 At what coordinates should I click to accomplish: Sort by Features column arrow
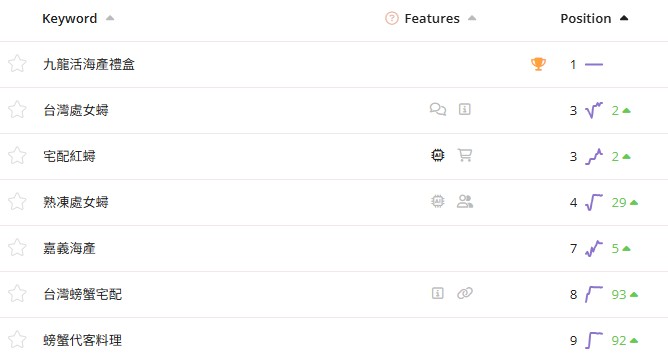pos(472,18)
